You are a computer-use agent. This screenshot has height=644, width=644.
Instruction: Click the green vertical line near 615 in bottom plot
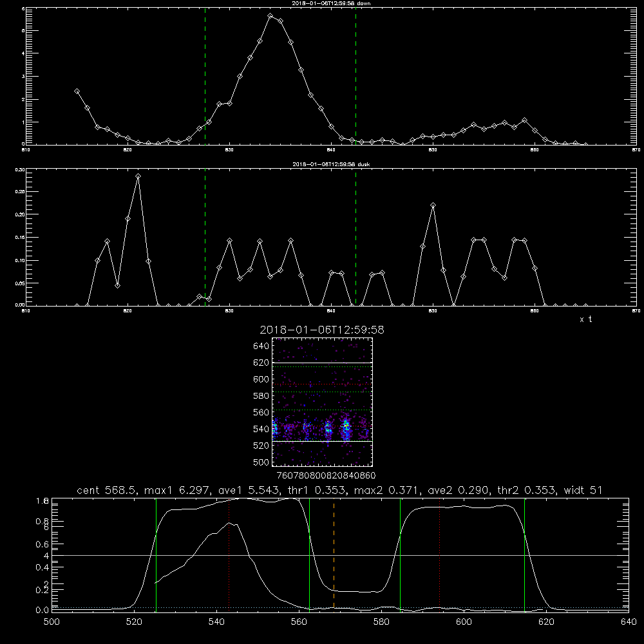524,554
